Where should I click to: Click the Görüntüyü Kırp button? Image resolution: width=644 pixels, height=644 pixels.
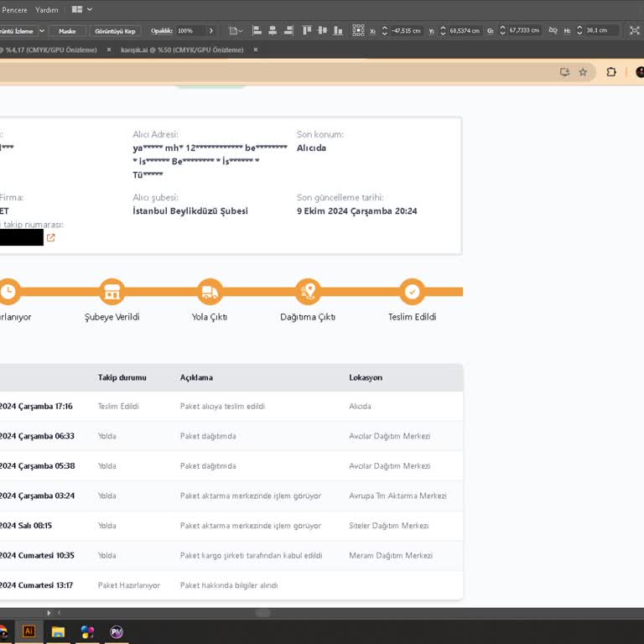click(115, 30)
